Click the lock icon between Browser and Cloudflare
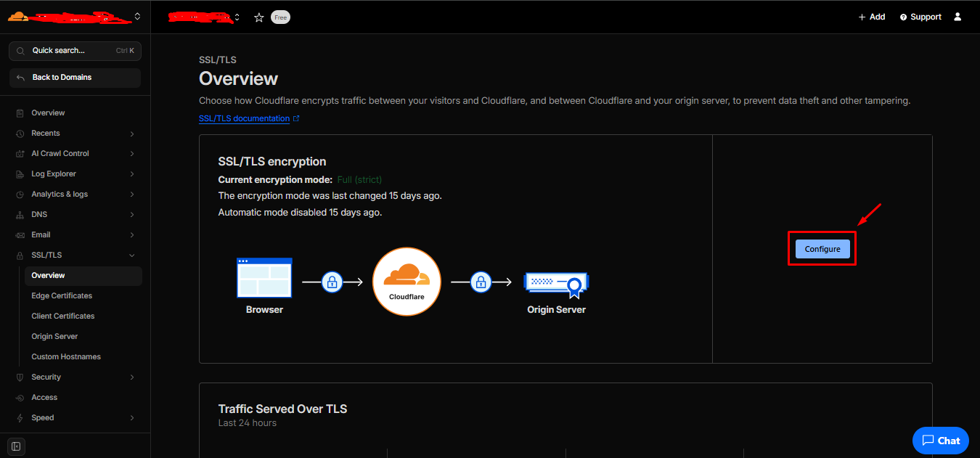Screen dimensions: 980x458 (x=332, y=282)
